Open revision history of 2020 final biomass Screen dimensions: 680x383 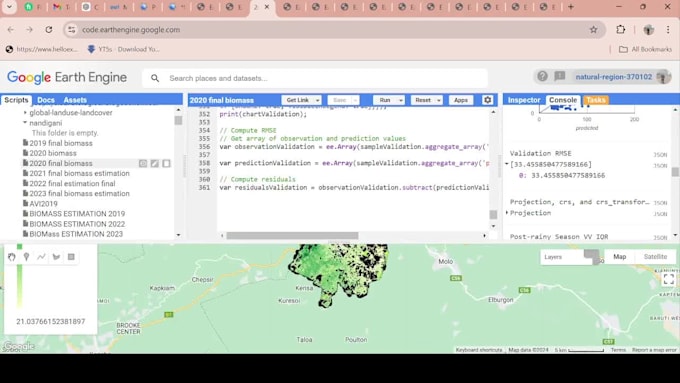coord(143,164)
